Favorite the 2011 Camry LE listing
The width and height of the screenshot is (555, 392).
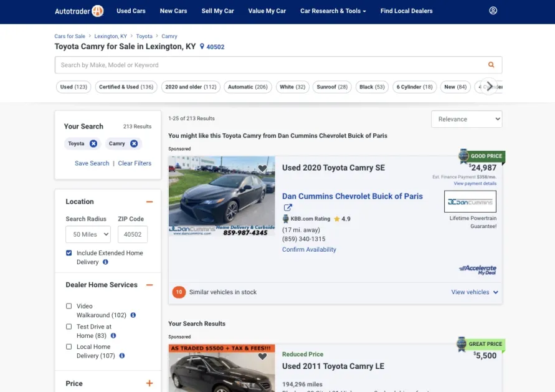262,356
